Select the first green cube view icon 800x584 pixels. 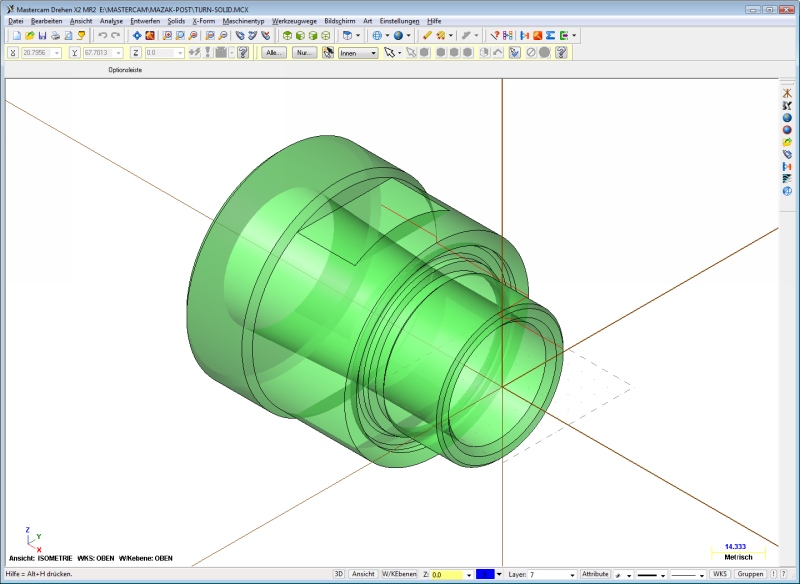[x=287, y=36]
